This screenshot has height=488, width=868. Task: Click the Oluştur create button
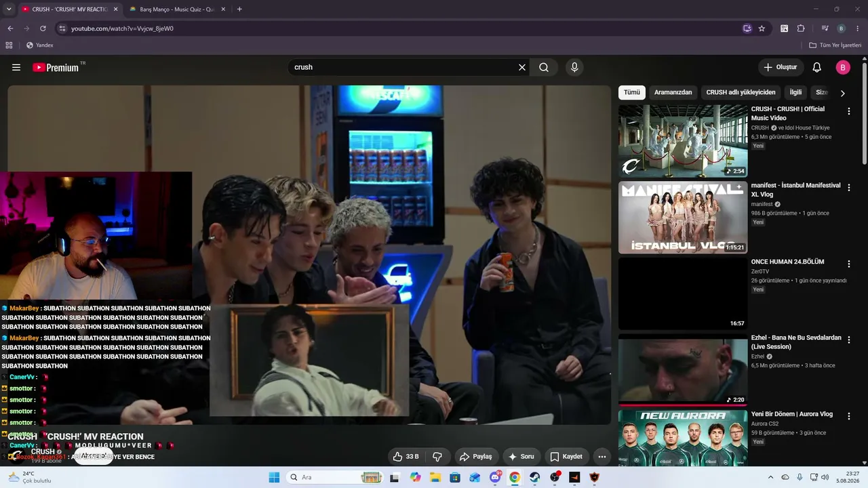coord(781,67)
